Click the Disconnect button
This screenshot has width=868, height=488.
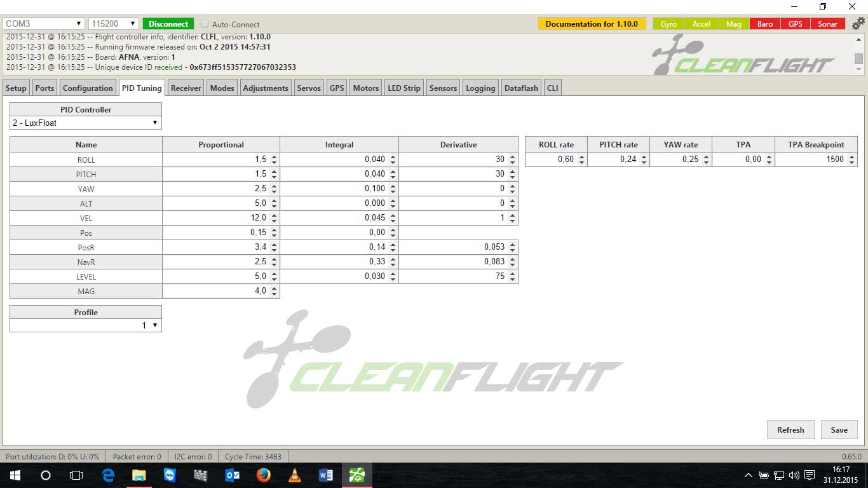click(168, 24)
